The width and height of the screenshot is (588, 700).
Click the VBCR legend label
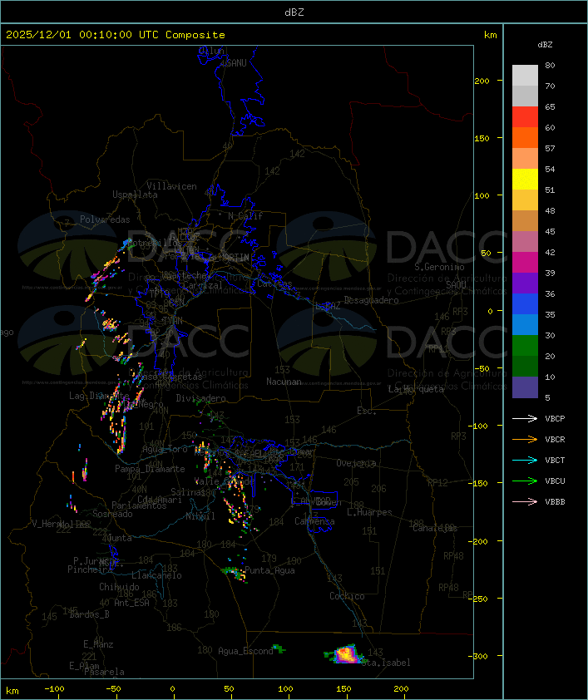pyautogui.click(x=555, y=439)
